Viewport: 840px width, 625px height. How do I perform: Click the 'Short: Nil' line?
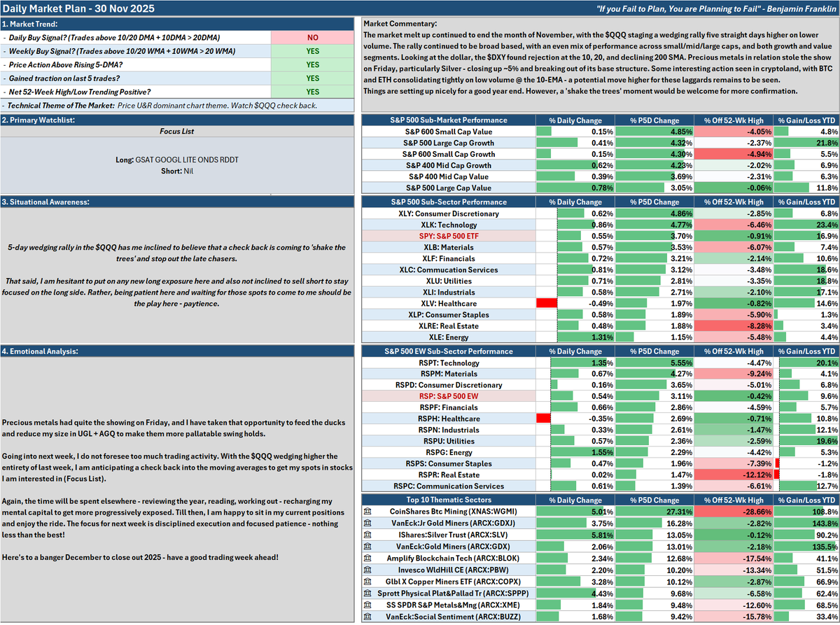[x=177, y=171]
